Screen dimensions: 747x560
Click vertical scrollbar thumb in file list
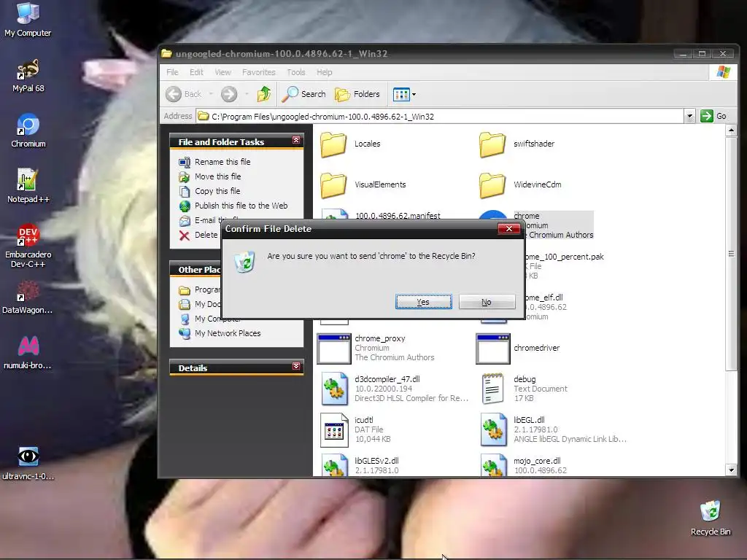[731, 253]
